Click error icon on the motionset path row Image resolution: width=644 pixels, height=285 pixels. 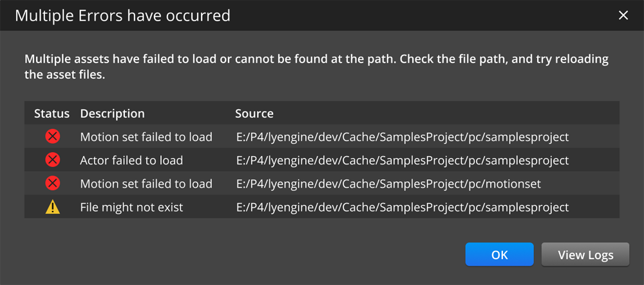pos(53,184)
